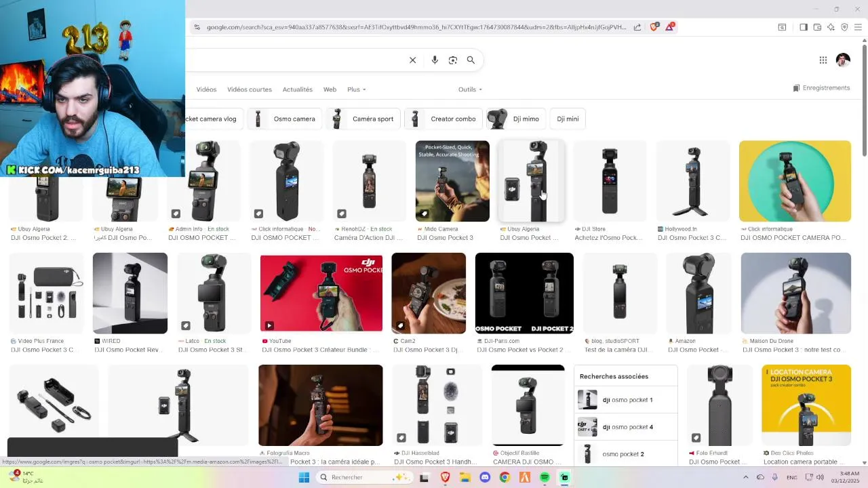Open the WIRED Osmo Pocket review image
Screen dimensions: 868x488
[130, 293]
